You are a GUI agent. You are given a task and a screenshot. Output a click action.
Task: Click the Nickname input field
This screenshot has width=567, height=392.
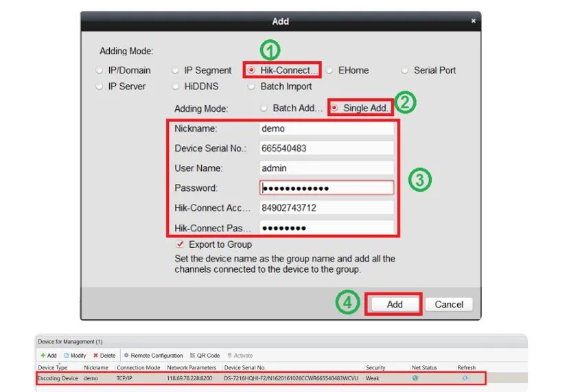(x=326, y=128)
